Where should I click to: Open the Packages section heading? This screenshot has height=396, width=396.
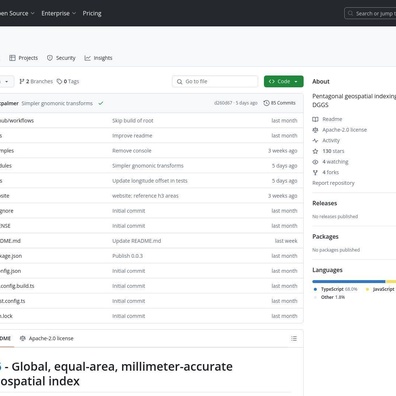[x=325, y=236]
